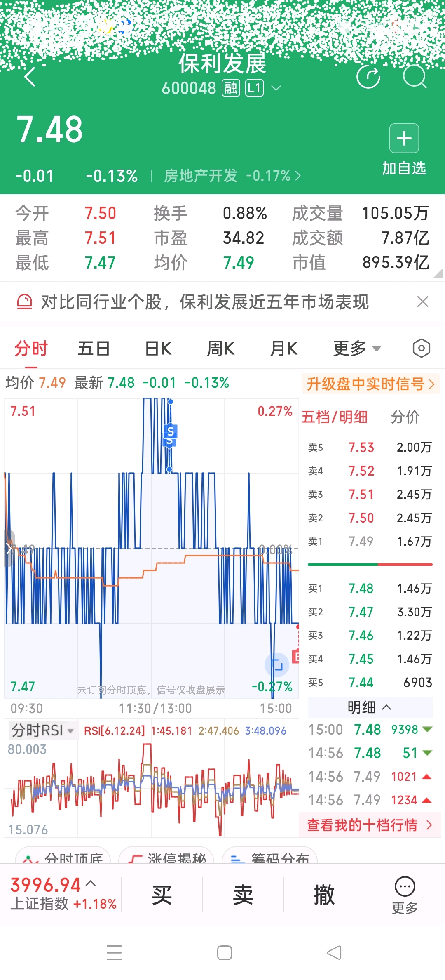Image resolution: width=445 pixels, height=980 pixels.
Task: Tap the 融 margin badge
Action: pyautogui.click(x=231, y=88)
